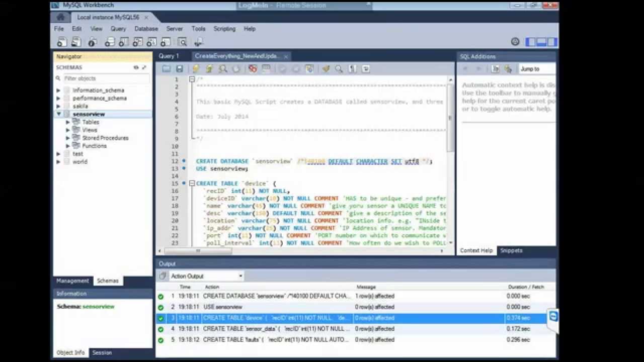Go to the Workbench home tab
The height and width of the screenshot is (362, 644).
(61, 17)
